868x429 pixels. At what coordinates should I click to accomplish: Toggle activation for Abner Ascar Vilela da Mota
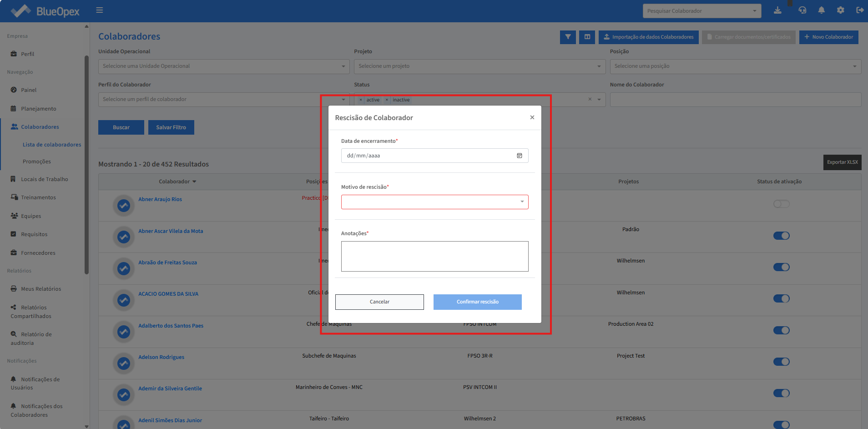[782, 236]
